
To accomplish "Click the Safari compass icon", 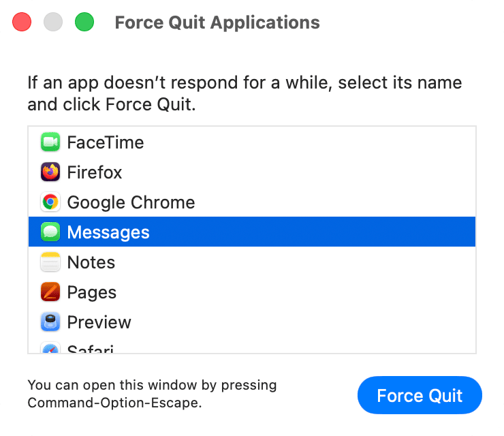I will point(50,349).
